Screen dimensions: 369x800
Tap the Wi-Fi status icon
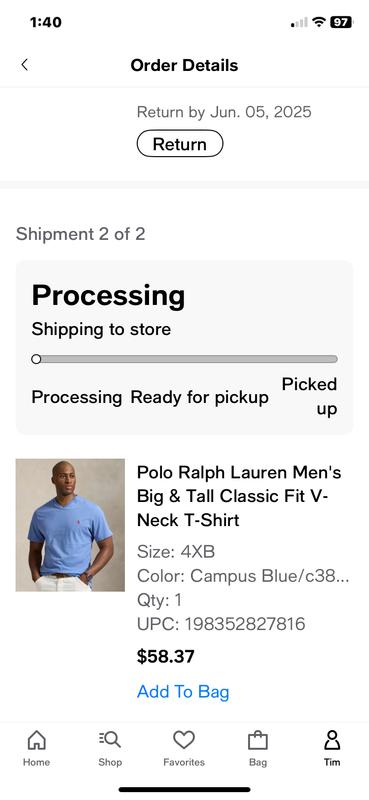coord(319,22)
